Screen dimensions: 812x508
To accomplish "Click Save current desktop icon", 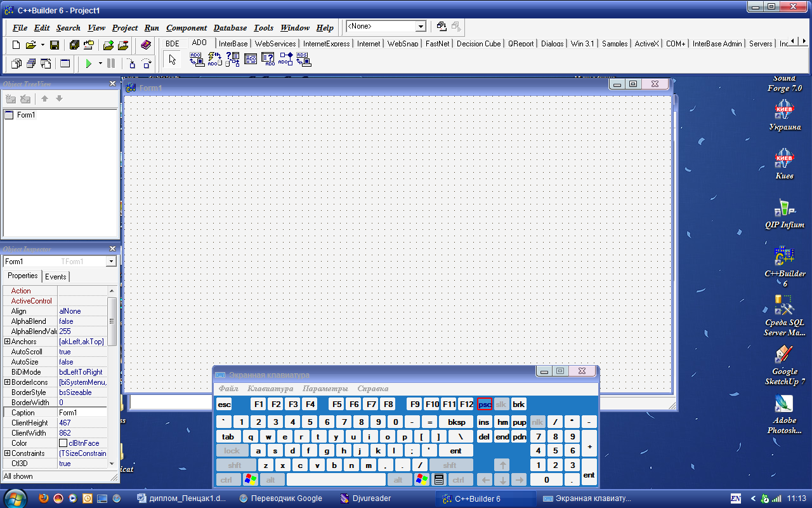I will (x=442, y=27).
